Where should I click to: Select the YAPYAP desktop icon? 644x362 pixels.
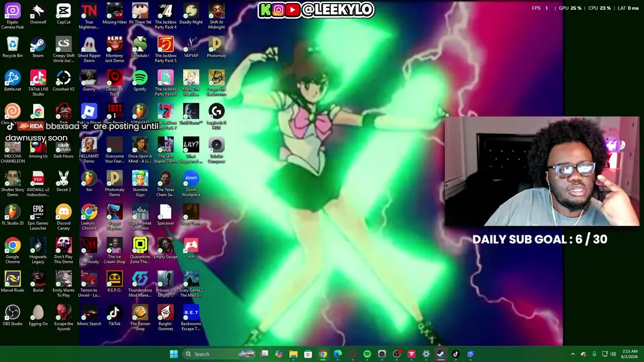pyautogui.click(x=191, y=48)
